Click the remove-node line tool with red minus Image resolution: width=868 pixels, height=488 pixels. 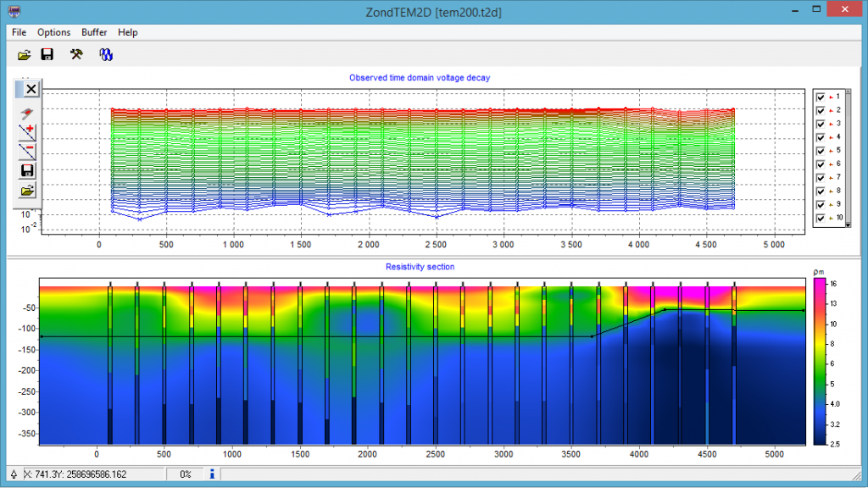click(x=28, y=152)
